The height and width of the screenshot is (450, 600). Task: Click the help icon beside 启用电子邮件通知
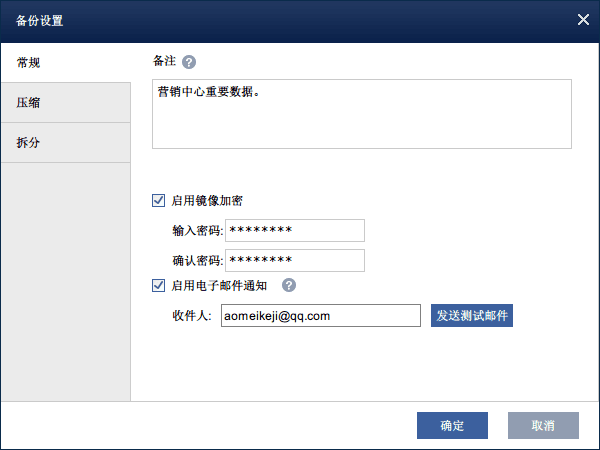point(289,285)
